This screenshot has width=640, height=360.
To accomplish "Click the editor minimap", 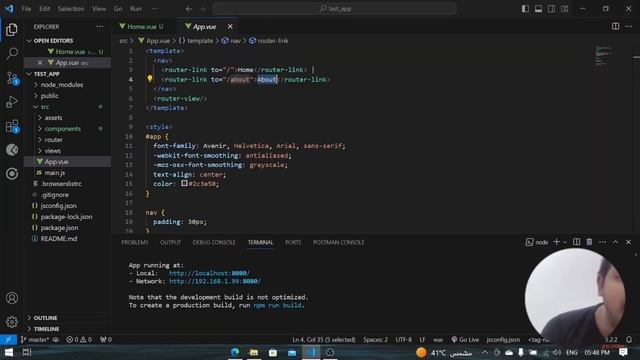I will click(604, 56).
